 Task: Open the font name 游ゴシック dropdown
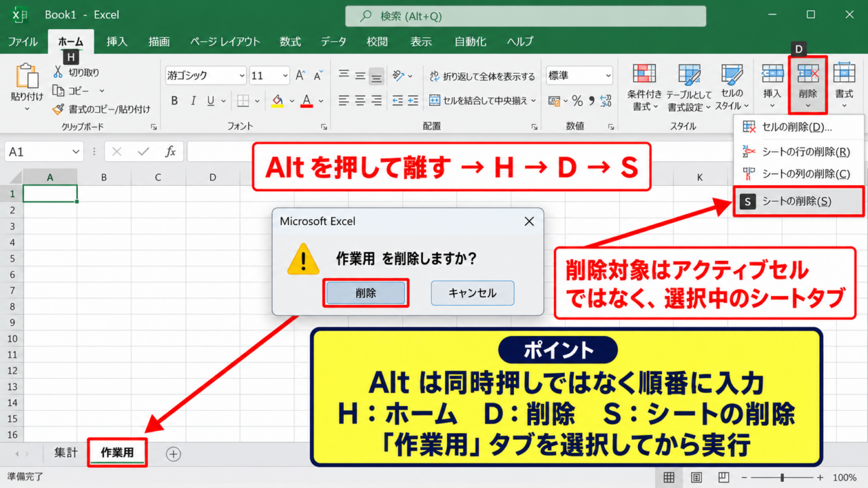coord(242,76)
